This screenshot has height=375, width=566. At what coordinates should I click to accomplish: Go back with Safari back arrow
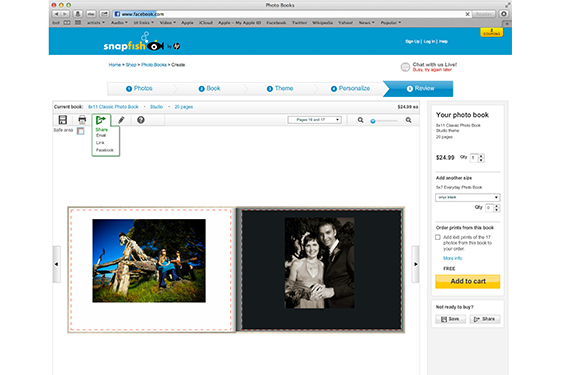[57, 14]
